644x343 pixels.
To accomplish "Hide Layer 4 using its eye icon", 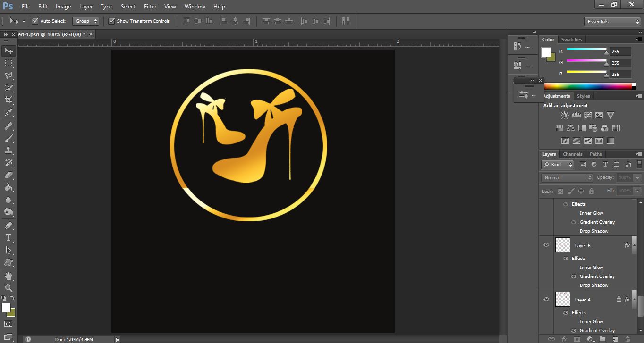I will (x=546, y=300).
